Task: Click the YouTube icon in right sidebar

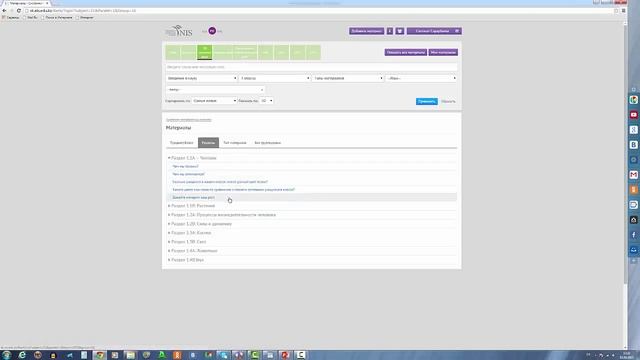Action: pyautogui.click(x=633, y=115)
